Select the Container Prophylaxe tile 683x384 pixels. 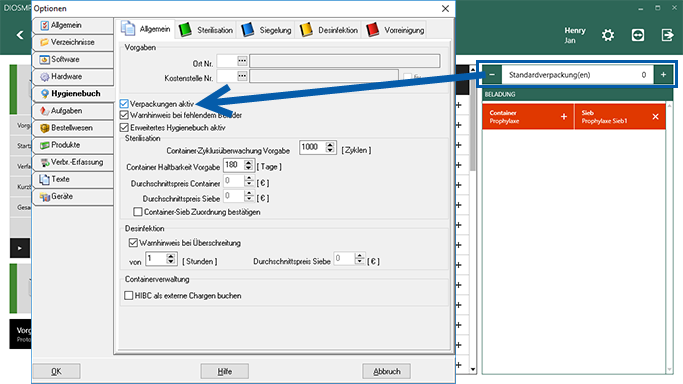[528, 117]
